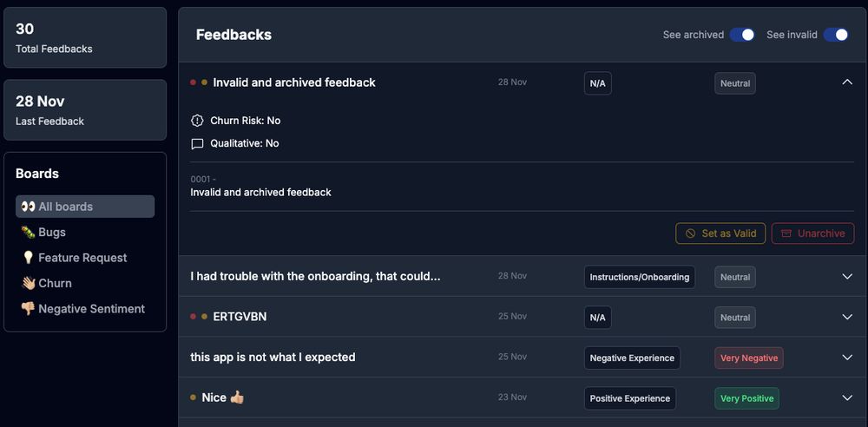Click the lightbulb icon for Feature Request

coord(29,258)
